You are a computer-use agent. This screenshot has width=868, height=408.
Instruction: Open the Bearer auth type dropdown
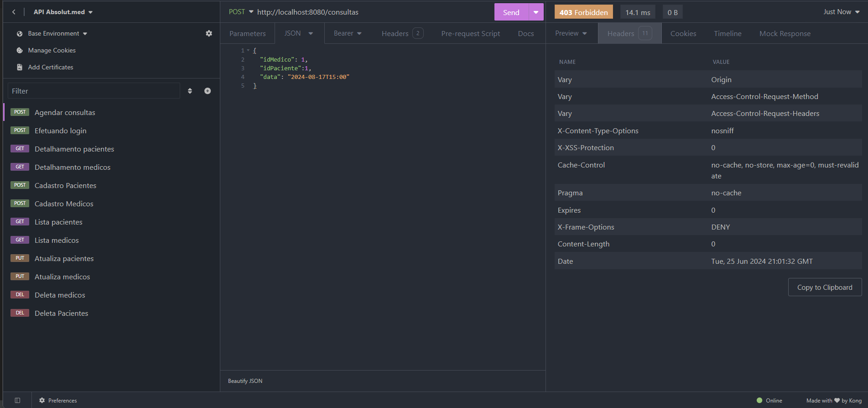point(348,33)
